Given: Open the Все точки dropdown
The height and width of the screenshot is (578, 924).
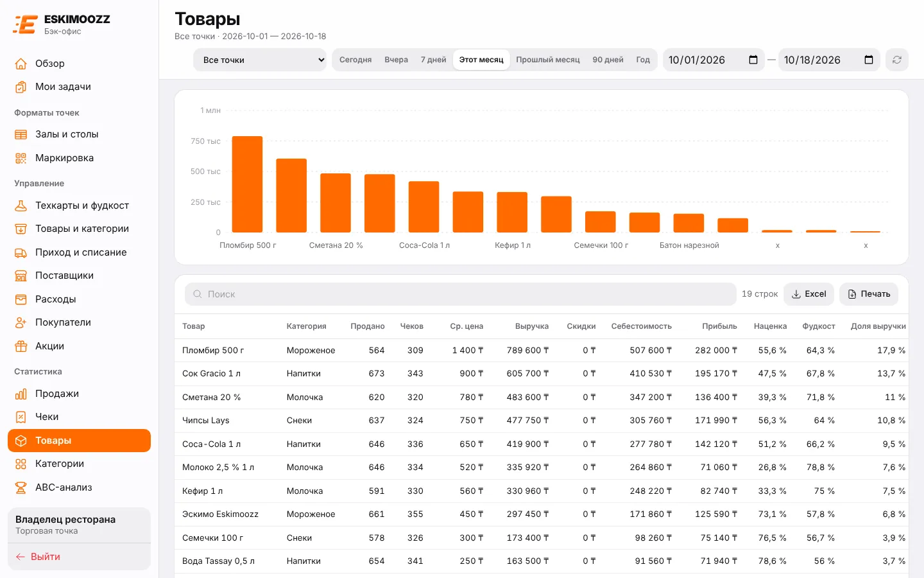Looking at the screenshot, I should 260,60.
